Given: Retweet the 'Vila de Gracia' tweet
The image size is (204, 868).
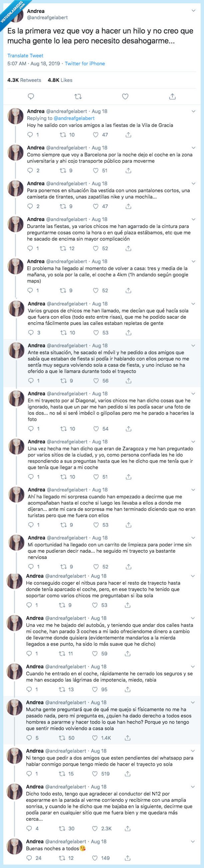Looking at the screenshot, I should point(63,135).
